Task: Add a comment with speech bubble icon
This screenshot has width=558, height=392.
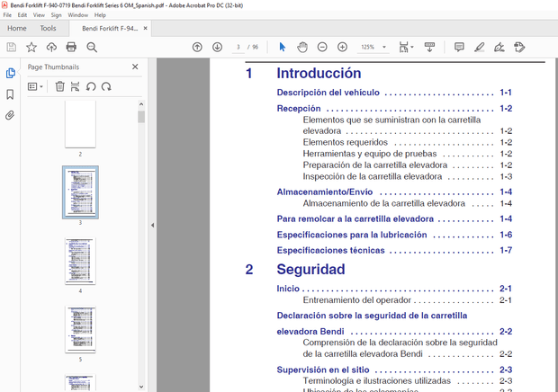Action: coord(459,47)
